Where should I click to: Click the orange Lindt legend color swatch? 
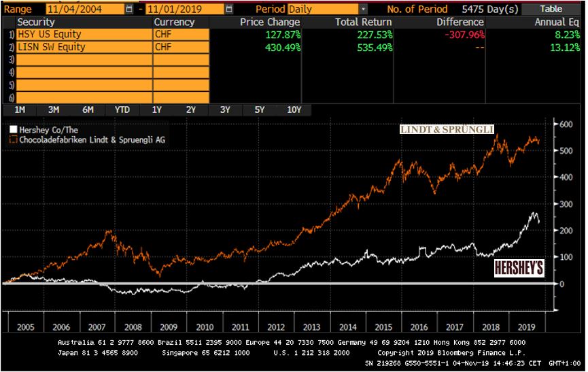pos(13,139)
